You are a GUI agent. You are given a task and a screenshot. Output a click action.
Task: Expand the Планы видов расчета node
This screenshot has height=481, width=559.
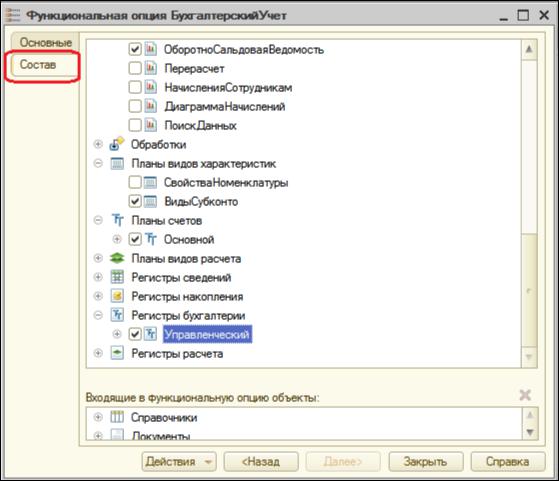[x=98, y=258]
